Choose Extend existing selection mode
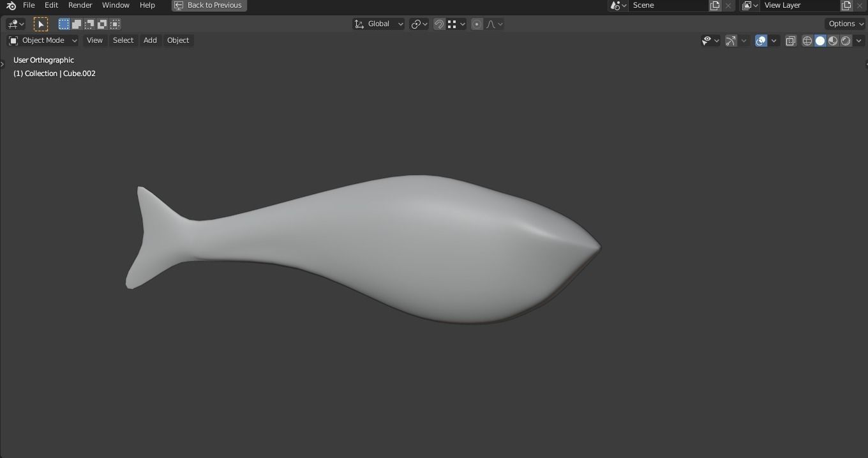The width and height of the screenshot is (868, 458). coord(77,24)
